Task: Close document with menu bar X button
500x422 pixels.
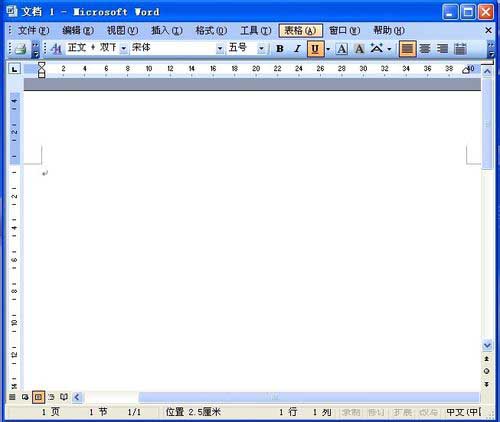Action: [x=488, y=30]
